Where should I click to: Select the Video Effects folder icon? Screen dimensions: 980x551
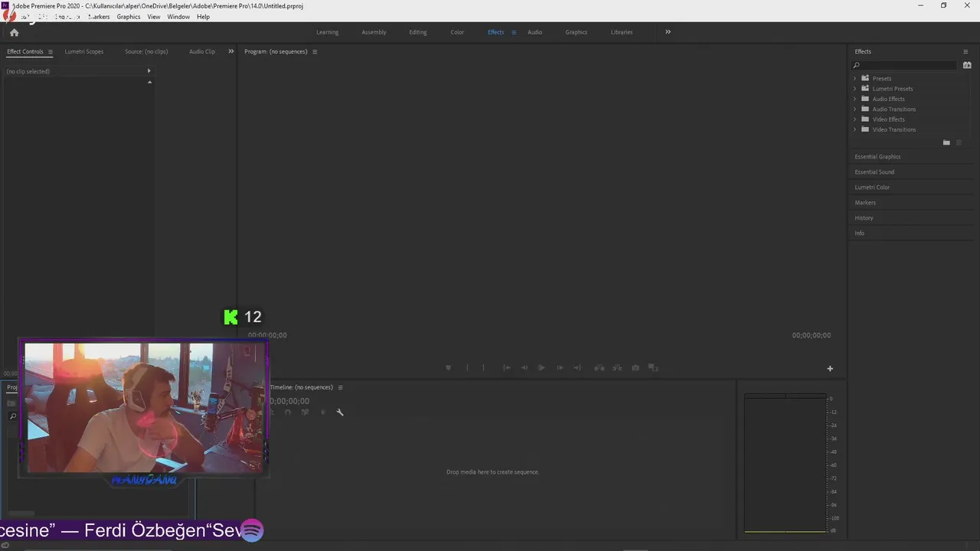click(x=865, y=119)
